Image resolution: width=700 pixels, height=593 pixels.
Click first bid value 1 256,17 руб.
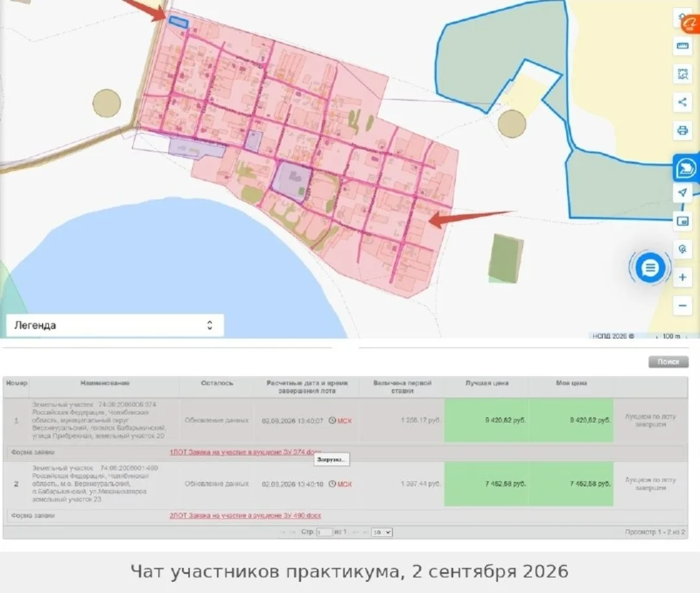pyautogui.click(x=421, y=420)
